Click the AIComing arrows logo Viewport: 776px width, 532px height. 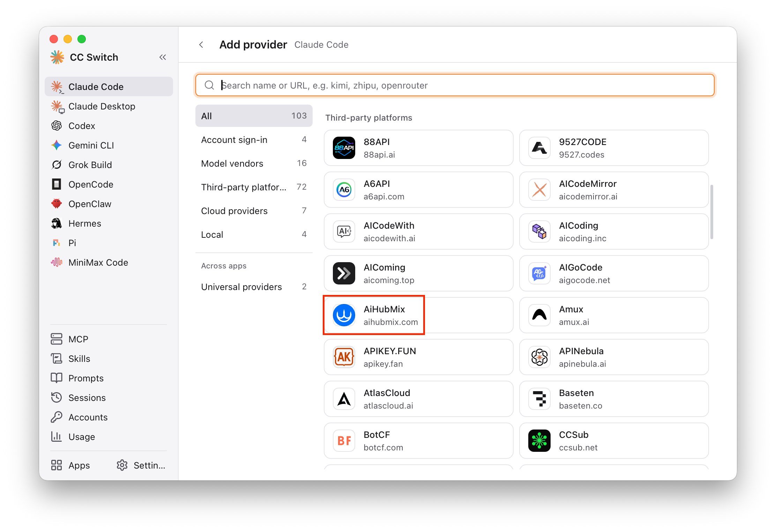click(x=344, y=273)
